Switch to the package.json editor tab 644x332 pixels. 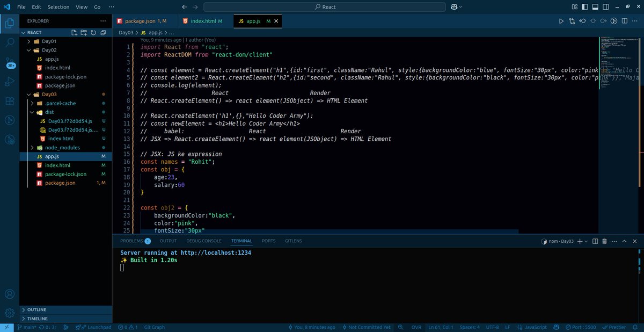[x=145, y=21]
